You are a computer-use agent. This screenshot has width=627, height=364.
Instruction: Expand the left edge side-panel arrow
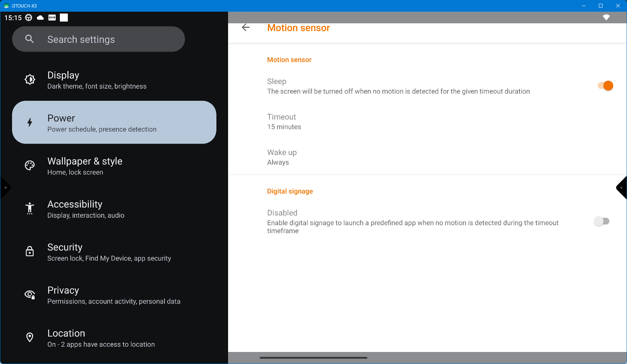point(5,188)
